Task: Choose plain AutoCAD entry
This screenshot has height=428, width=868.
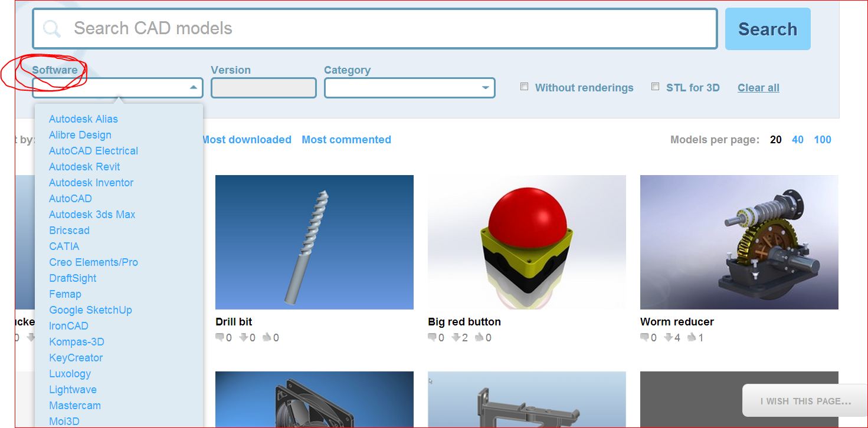Action: tap(70, 198)
